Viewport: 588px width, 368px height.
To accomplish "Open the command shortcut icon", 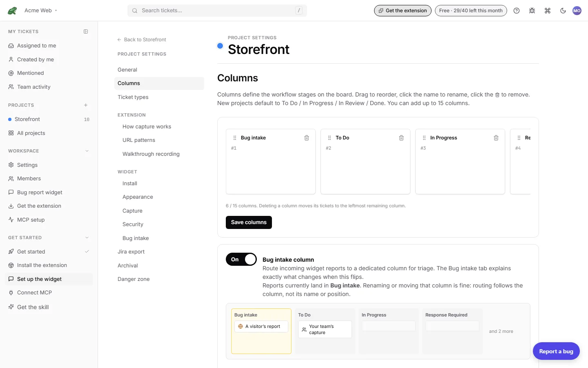I will [x=548, y=11].
